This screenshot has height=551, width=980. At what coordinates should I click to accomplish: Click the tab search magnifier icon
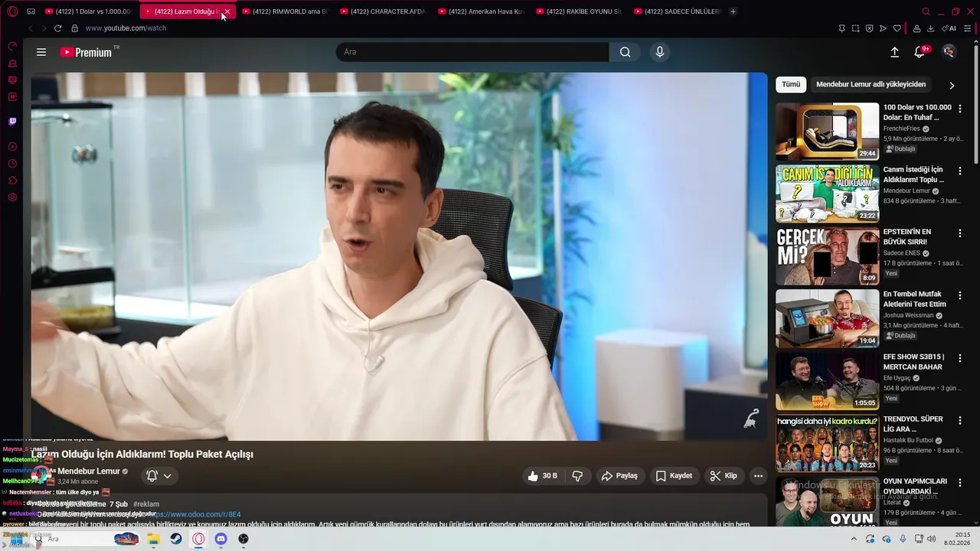pyautogui.click(x=926, y=11)
